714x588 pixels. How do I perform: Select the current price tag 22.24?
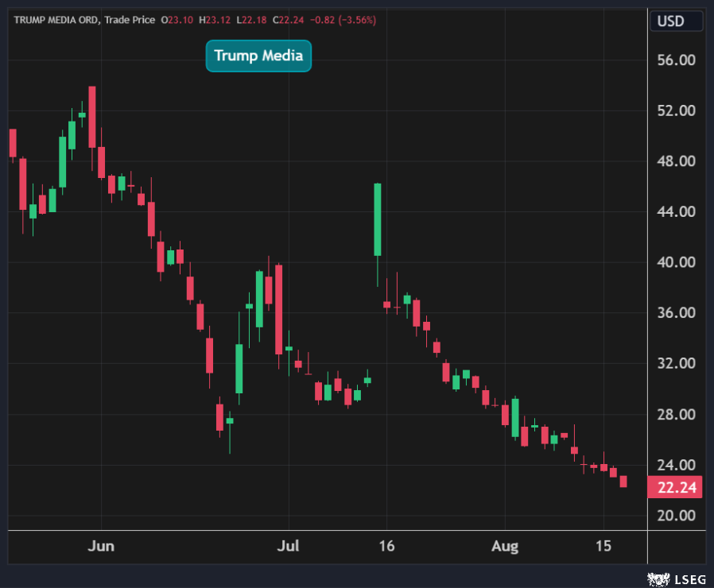[675, 488]
